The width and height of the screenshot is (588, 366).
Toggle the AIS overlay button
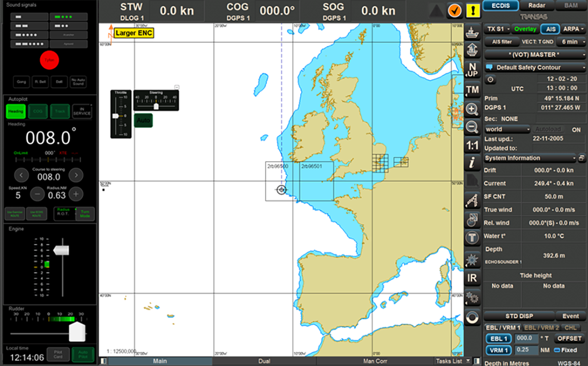[x=551, y=29]
